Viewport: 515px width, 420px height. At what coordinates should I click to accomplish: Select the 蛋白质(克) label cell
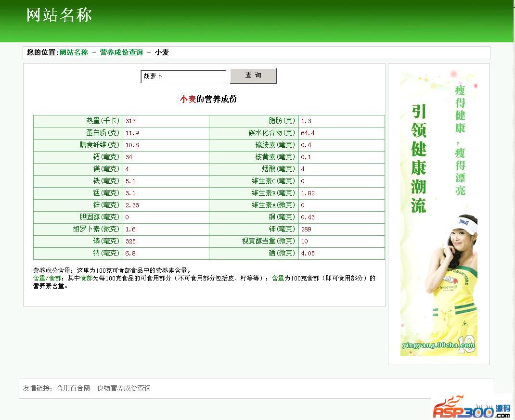[78, 133]
